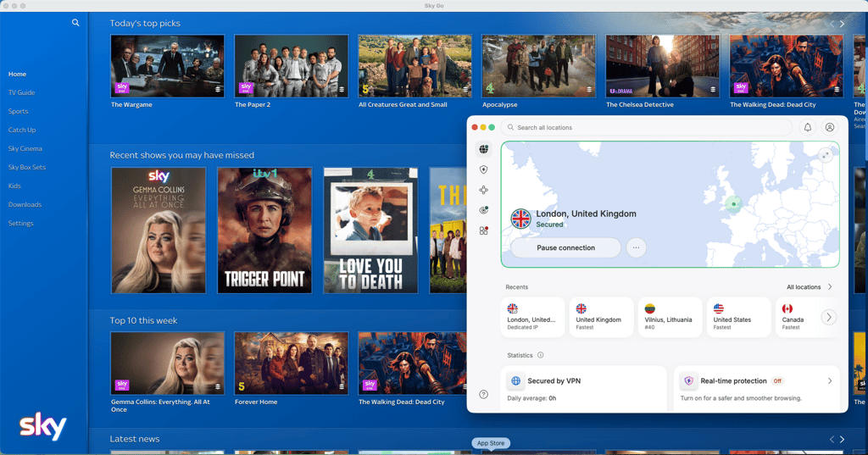Open the VPN globe tab in NordVPN sidebar
Viewport: 868px width, 455px height.
pos(483,149)
